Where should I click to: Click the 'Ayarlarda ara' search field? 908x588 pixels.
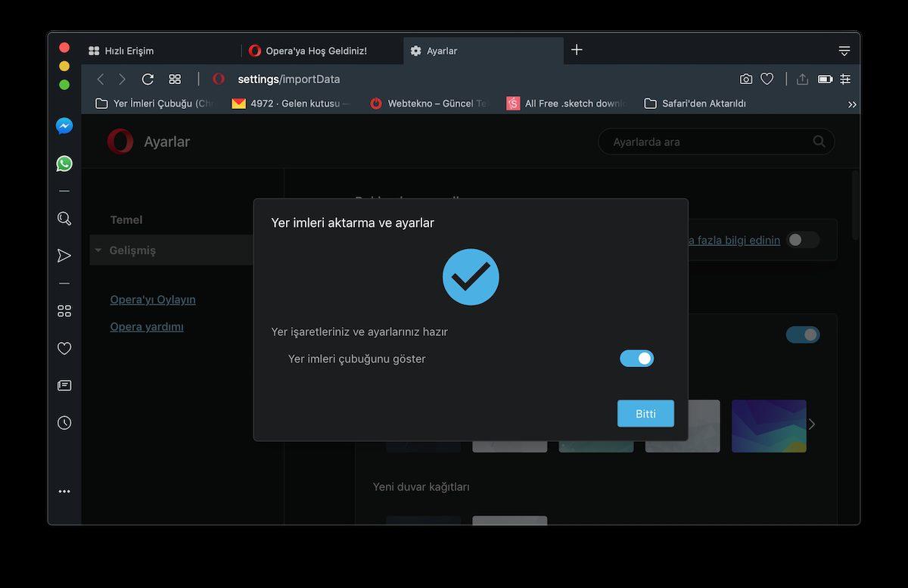pos(707,142)
